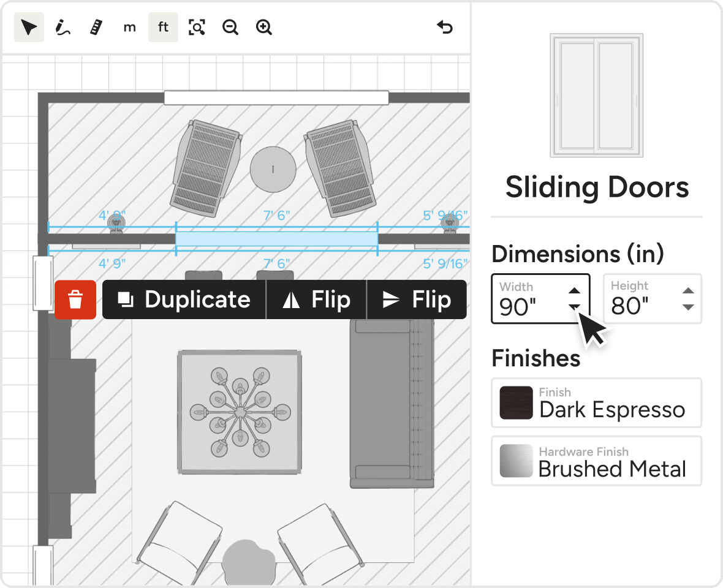Click the Dark Espresso color swatch
The height and width of the screenshot is (588, 723).
516,402
